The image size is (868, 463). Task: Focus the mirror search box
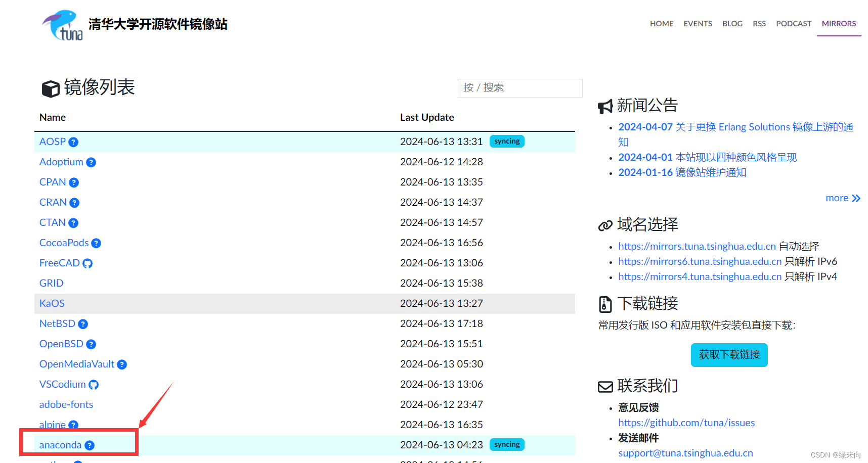coord(520,88)
